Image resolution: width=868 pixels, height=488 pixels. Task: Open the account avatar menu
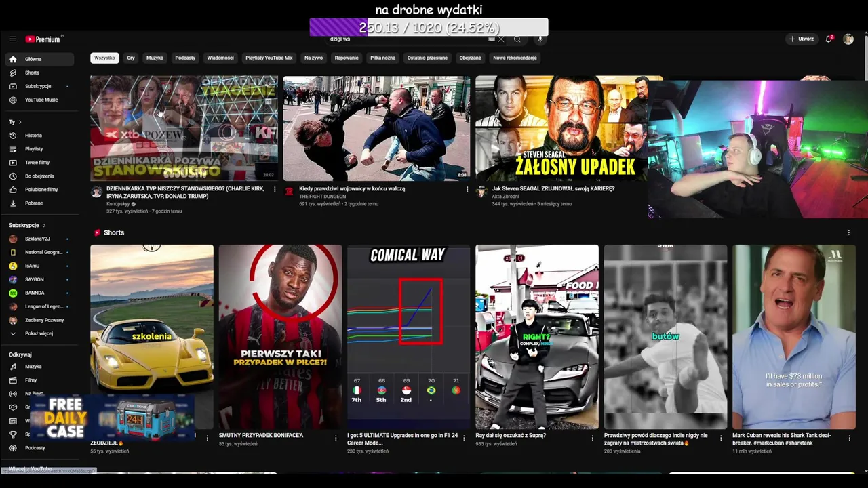(x=848, y=39)
